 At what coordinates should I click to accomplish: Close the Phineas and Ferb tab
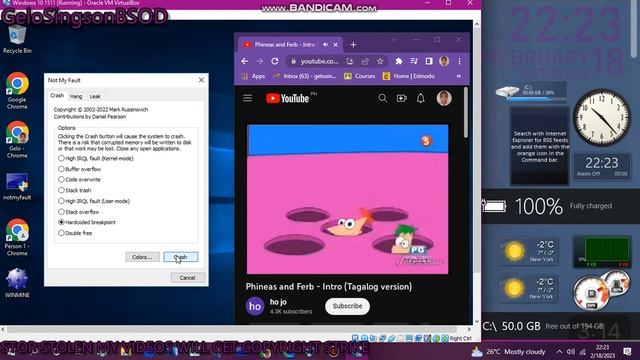[336, 44]
